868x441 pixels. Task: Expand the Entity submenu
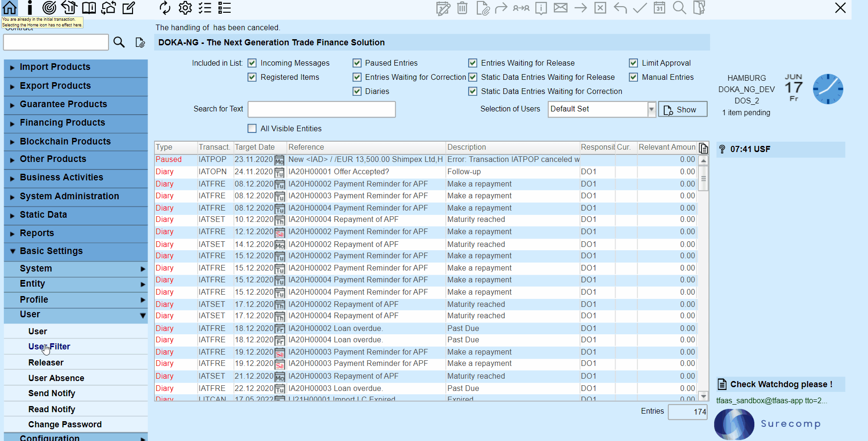click(75, 284)
